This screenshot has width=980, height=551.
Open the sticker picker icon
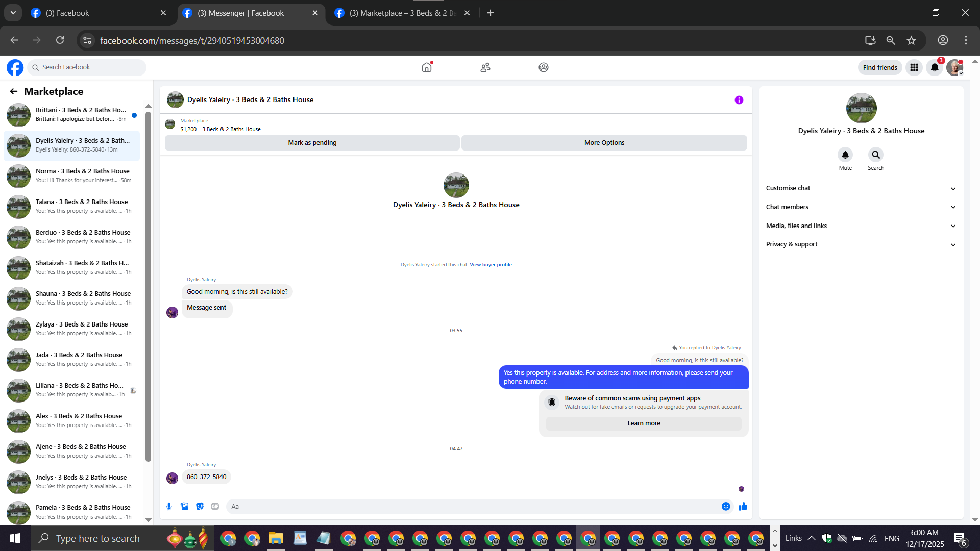click(x=200, y=506)
